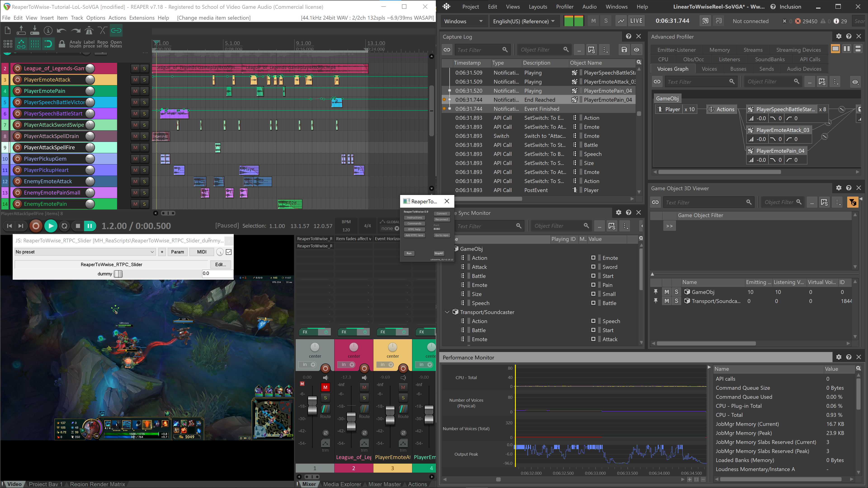The image size is (868, 488).
Task: Open the Profiler menu in Wwise
Action: (x=565, y=7)
